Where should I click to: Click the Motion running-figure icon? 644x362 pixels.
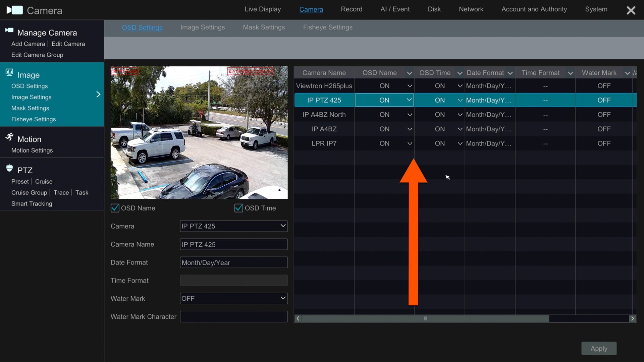(x=9, y=137)
